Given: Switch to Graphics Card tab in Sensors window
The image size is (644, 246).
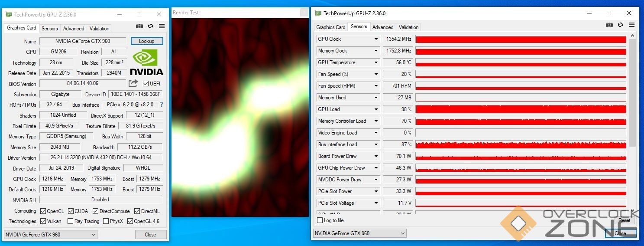Looking at the screenshot, I should [x=331, y=27].
